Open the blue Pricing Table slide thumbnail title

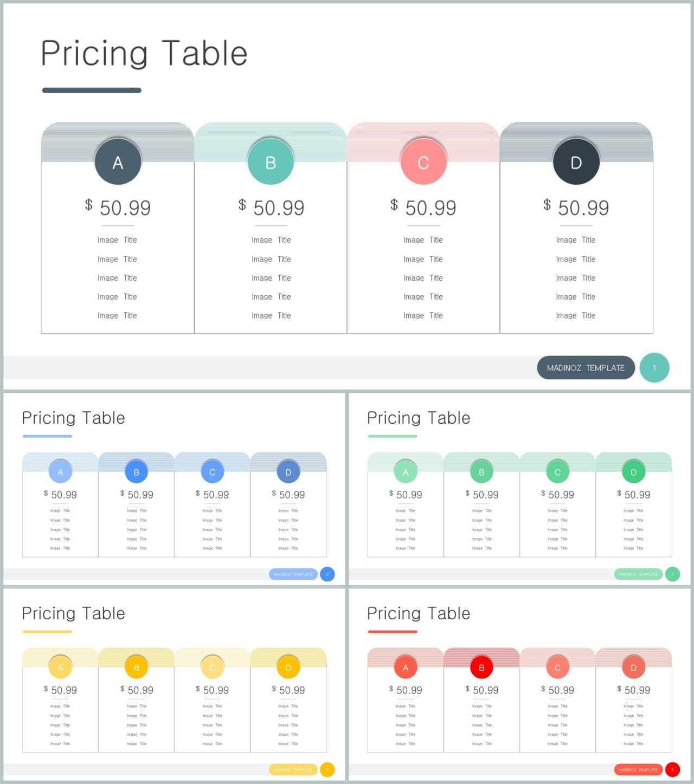[73, 418]
